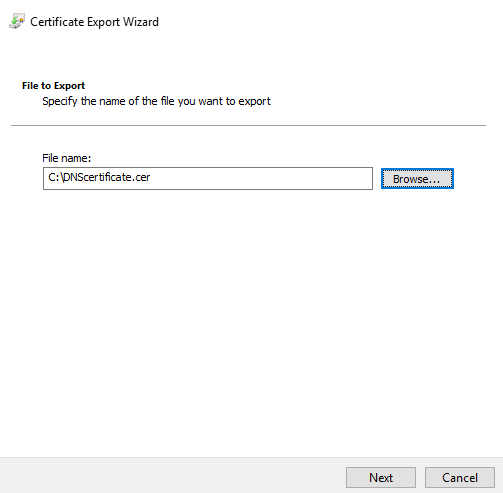Focus the File name input field
This screenshot has height=493, width=503.
(x=208, y=178)
